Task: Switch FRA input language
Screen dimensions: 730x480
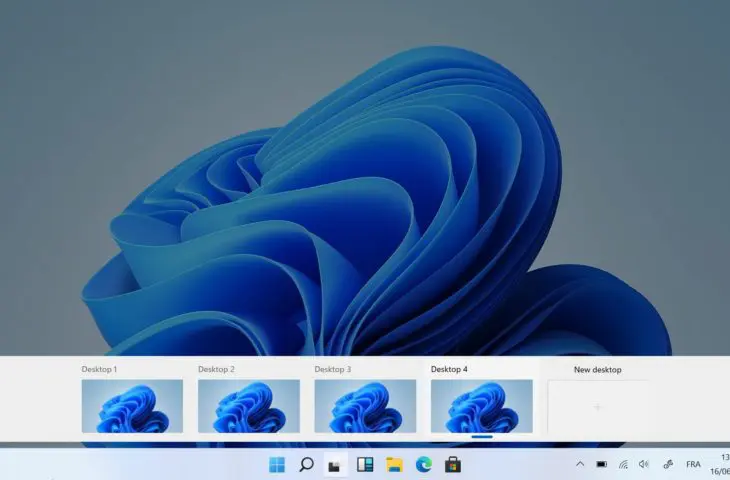Action: click(693, 464)
